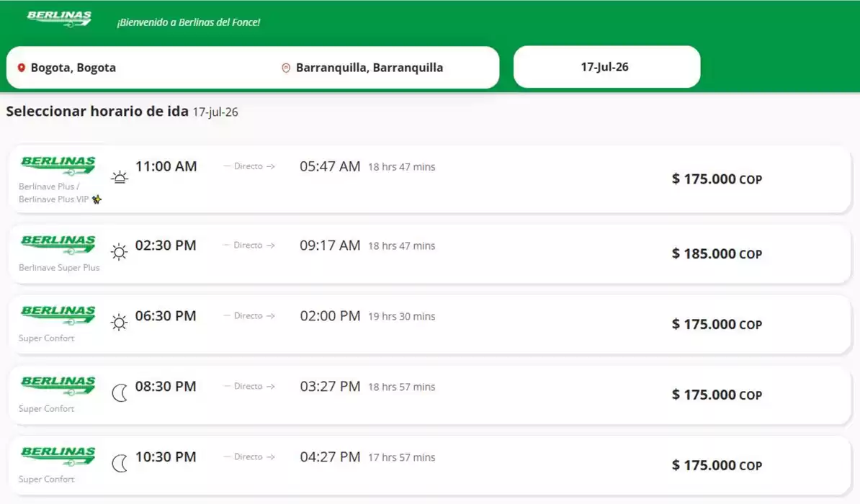Open the 17-Jul-26 date picker
Viewport: 860px width, 504px height.
pos(606,67)
